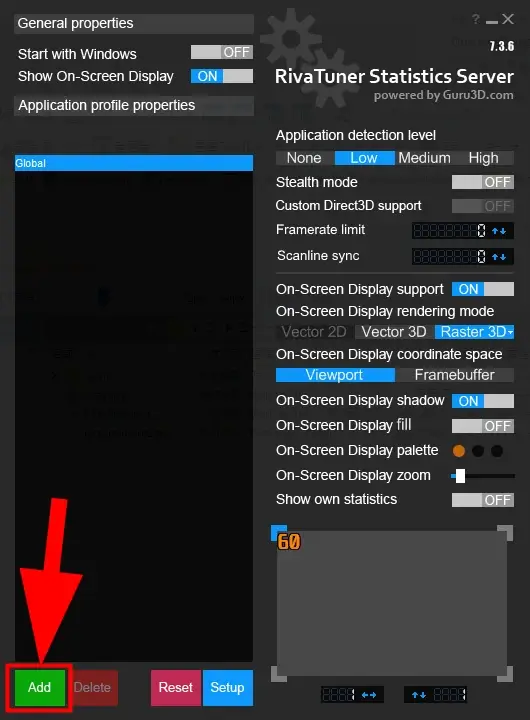Screen dimensions: 530x720
Task: Disable Show On-Screen Display switch
Action: click(222, 76)
